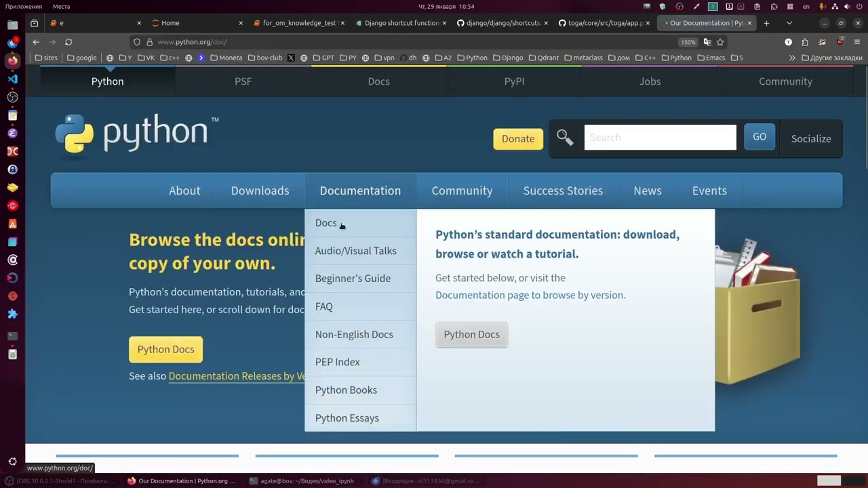Open the translate page icon in address bar
Screen dimensions: 868x488
click(x=707, y=42)
